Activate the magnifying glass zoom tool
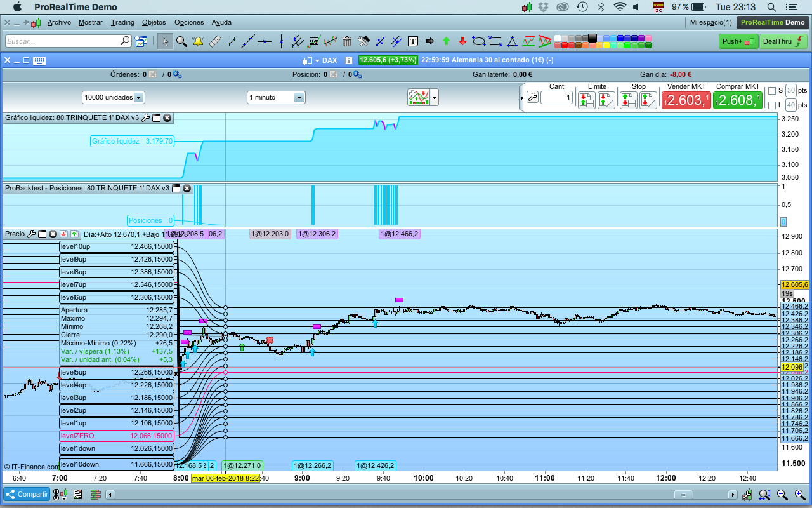 (181, 41)
